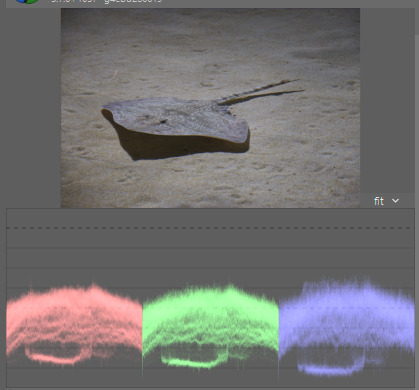This screenshot has width=419, height=390.
Task: Click the red channel parade waveform
Action: [x=74, y=324]
